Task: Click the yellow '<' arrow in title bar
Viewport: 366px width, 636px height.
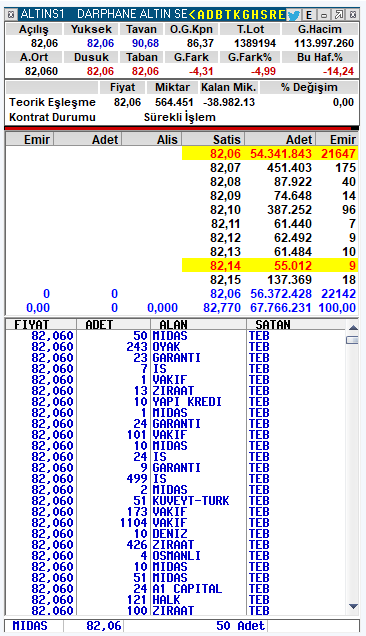Action: [192, 15]
